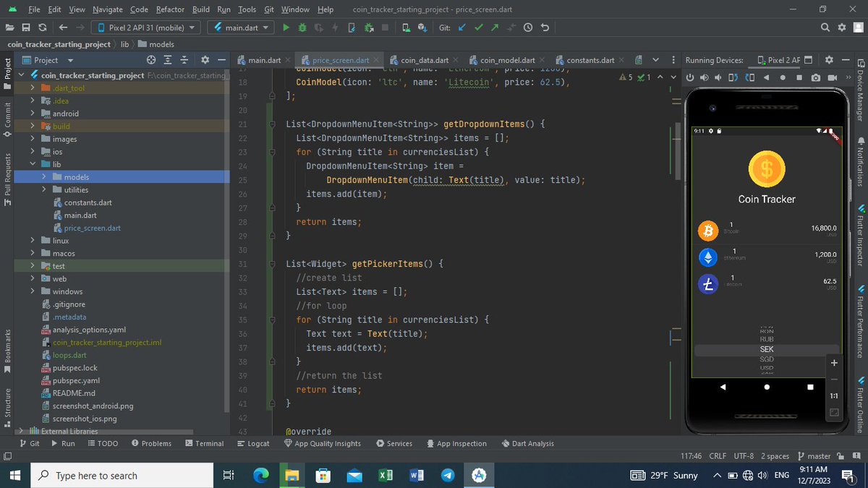
Task: Click Git commit green checkmark
Action: point(479,27)
